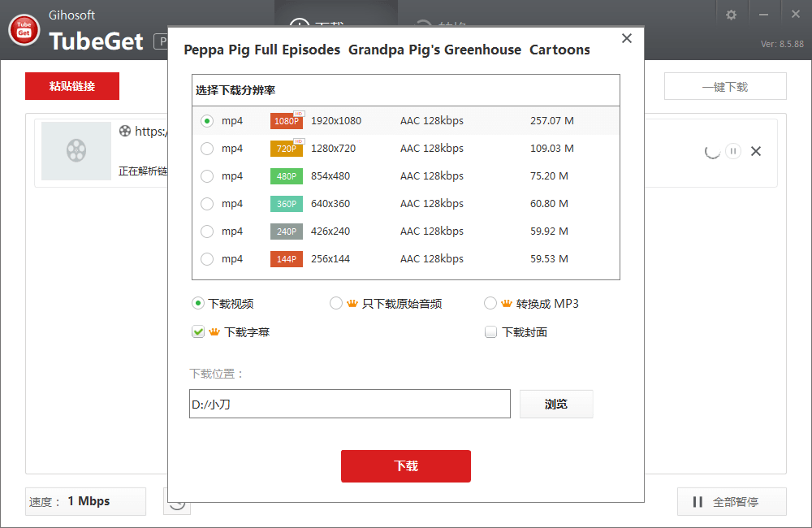Click the 浏览 browse button

click(556, 405)
